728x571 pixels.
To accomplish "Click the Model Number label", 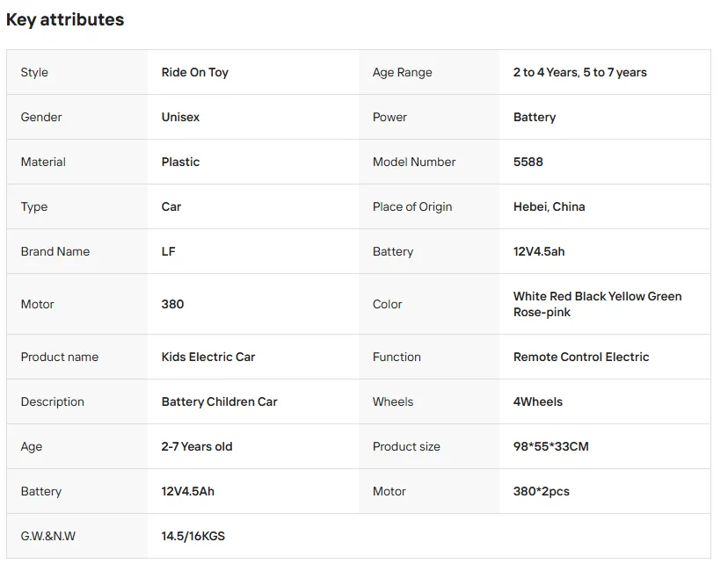I will tap(414, 162).
